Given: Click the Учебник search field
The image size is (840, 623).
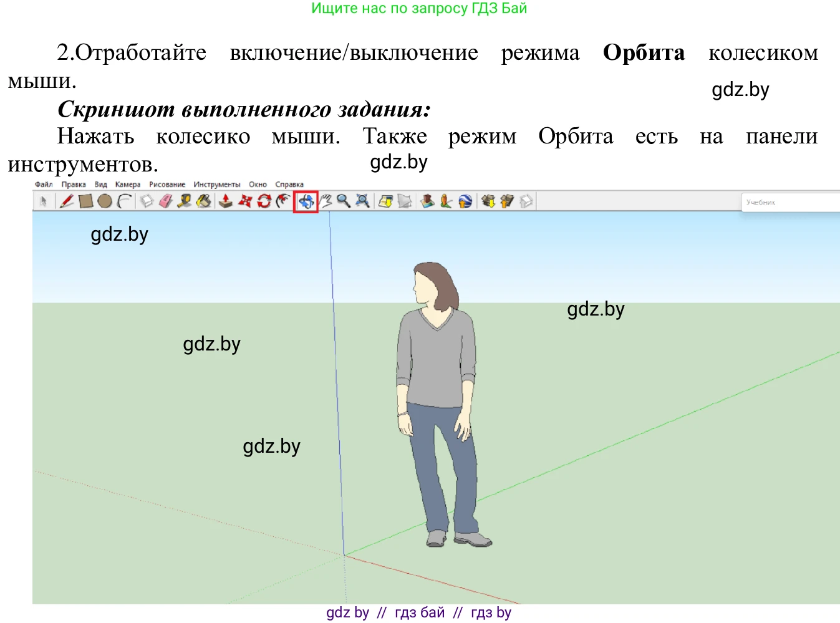Looking at the screenshot, I should tap(789, 201).
